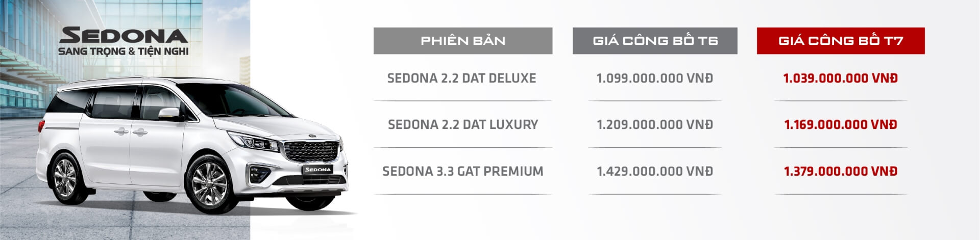Click the 1.099.000.000 VNĐ T6 price
Image resolution: width=980 pixels, height=240 pixels.
(x=654, y=78)
